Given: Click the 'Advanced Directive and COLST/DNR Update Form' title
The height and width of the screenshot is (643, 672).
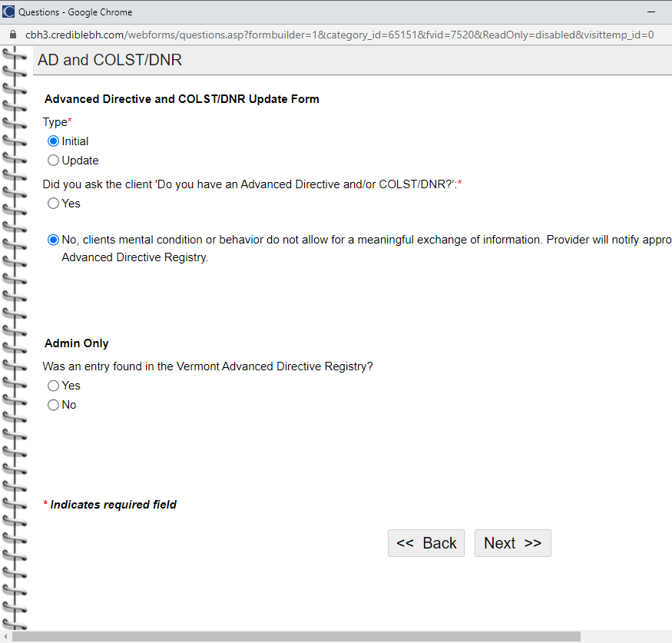Looking at the screenshot, I should pos(182,99).
